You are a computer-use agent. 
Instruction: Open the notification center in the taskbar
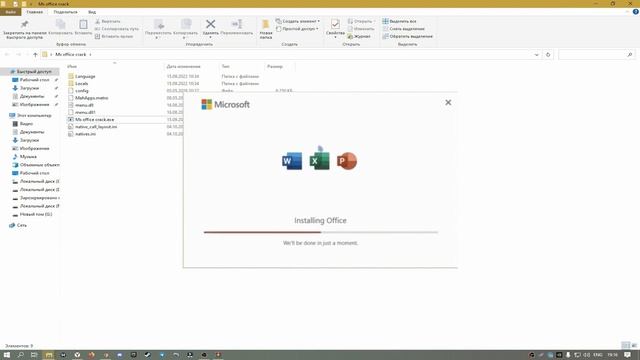(x=627, y=355)
